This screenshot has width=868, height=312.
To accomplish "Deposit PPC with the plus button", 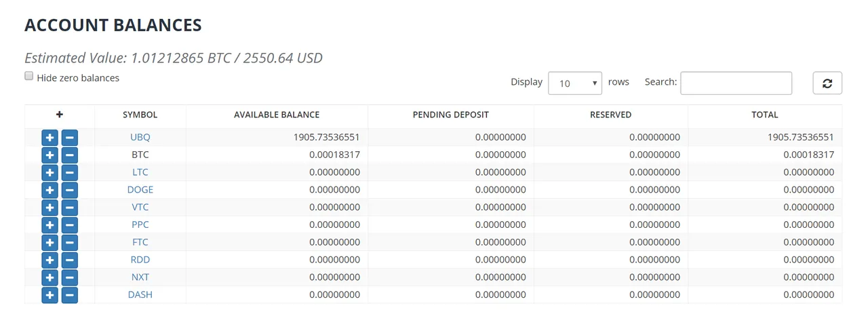I will [x=50, y=225].
